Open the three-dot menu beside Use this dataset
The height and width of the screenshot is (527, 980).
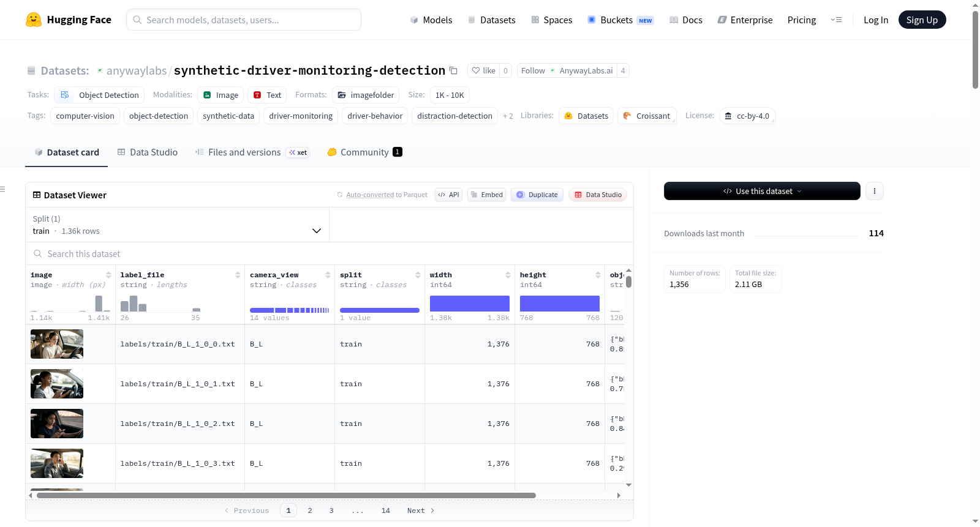pyautogui.click(x=874, y=191)
